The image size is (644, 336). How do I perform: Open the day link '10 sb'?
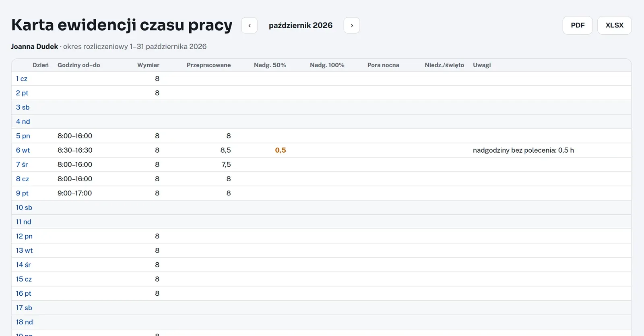(x=24, y=207)
